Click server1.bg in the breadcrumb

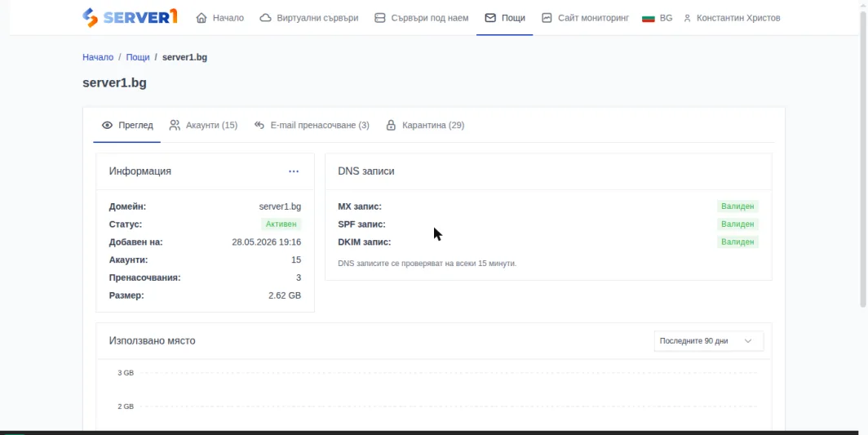[x=185, y=57]
